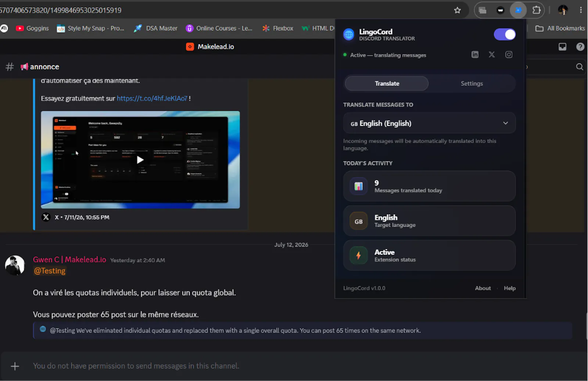Click the Gwen C | Makelead.io username

(x=69, y=260)
